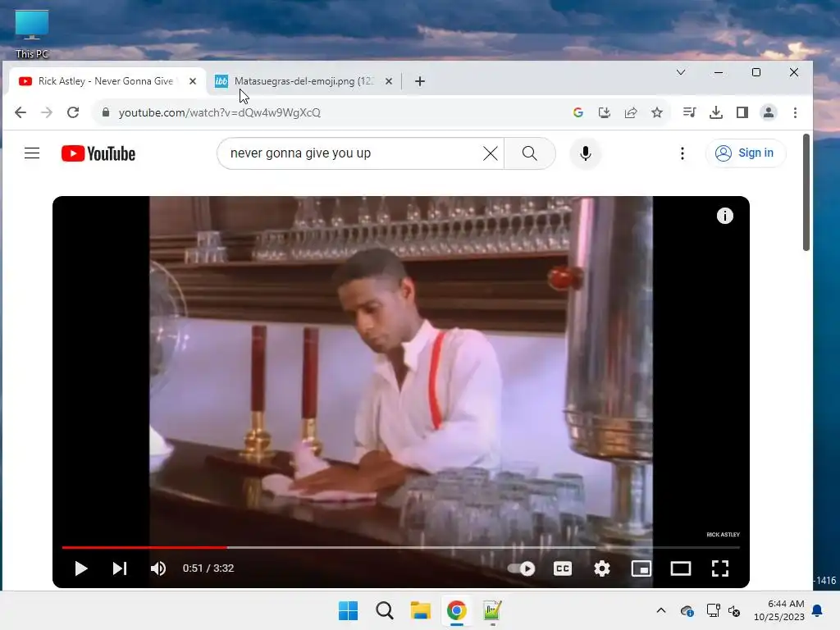Open clock and date 6:44 AM
This screenshot has width=840, height=630.
coord(779,610)
